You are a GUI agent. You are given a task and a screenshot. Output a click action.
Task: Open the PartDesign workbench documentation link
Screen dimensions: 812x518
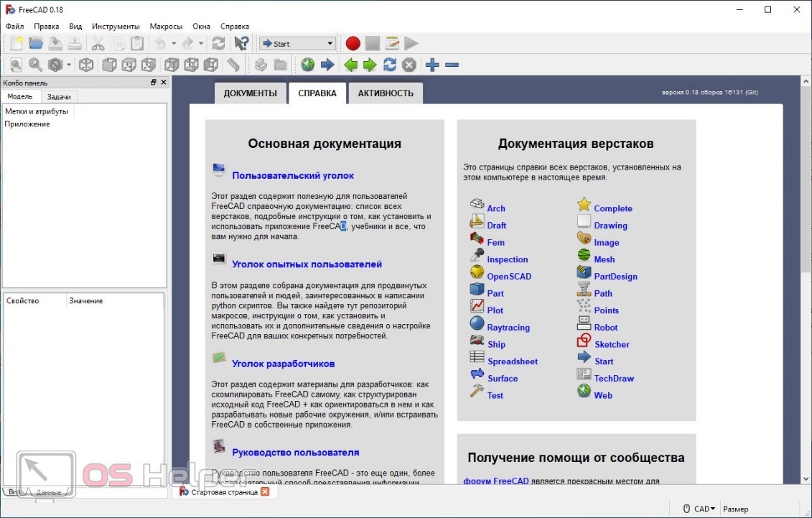click(616, 277)
